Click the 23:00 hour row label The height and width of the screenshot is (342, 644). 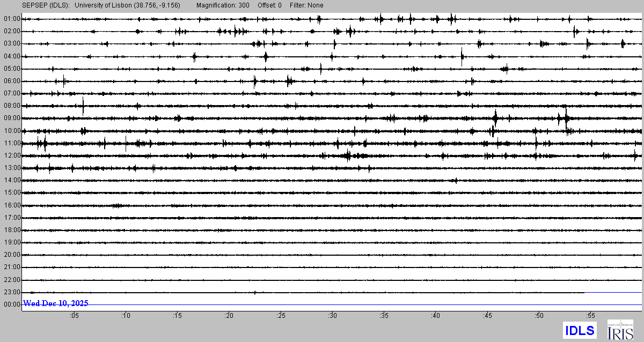[x=11, y=292]
